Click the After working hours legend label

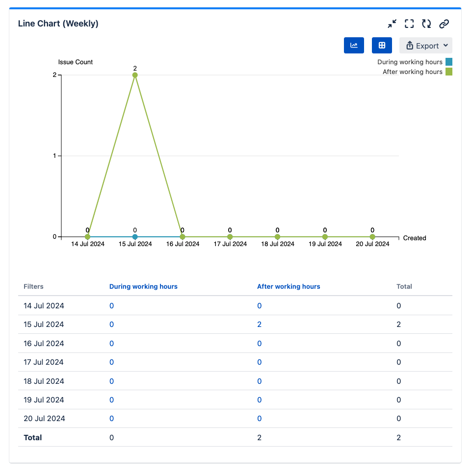412,72
